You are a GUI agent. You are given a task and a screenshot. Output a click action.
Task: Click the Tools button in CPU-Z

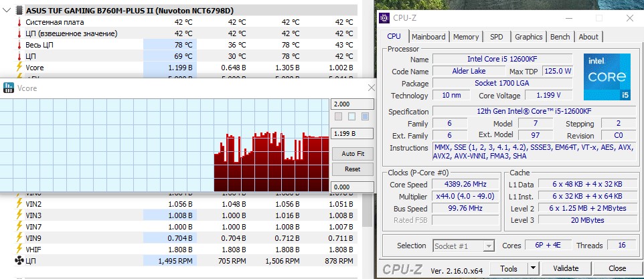(x=509, y=269)
